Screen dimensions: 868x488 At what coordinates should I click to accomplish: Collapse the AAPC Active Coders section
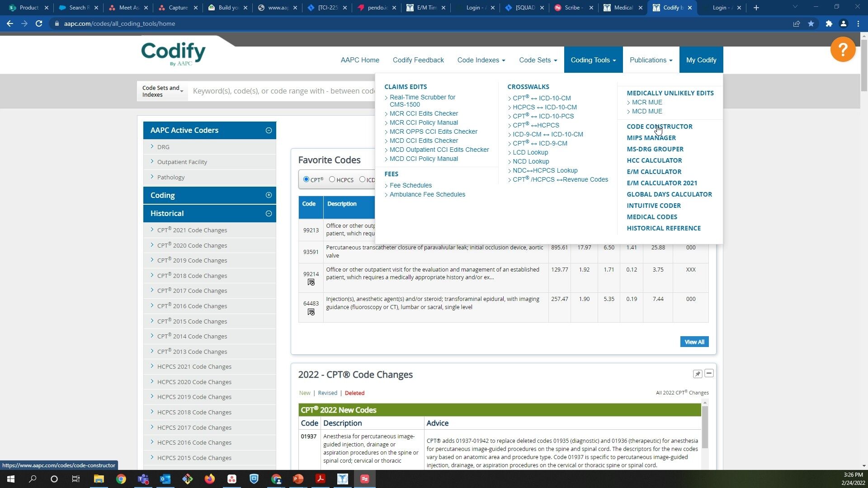click(269, 131)
